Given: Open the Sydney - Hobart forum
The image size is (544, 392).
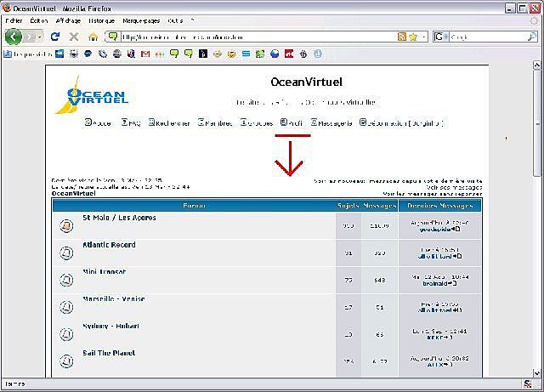Looking at the screenshot, I should [x=110, y=326].
